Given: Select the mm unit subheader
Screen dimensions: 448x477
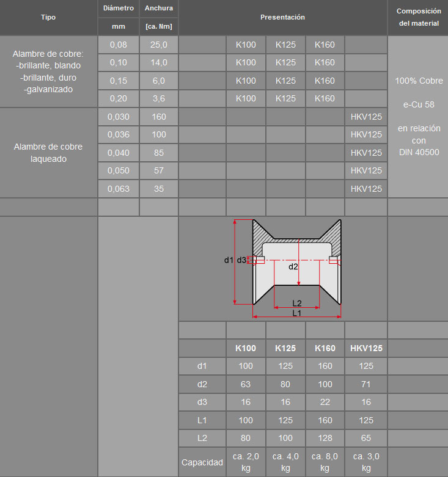Looking at the screenshot, I should click(119, 26).
